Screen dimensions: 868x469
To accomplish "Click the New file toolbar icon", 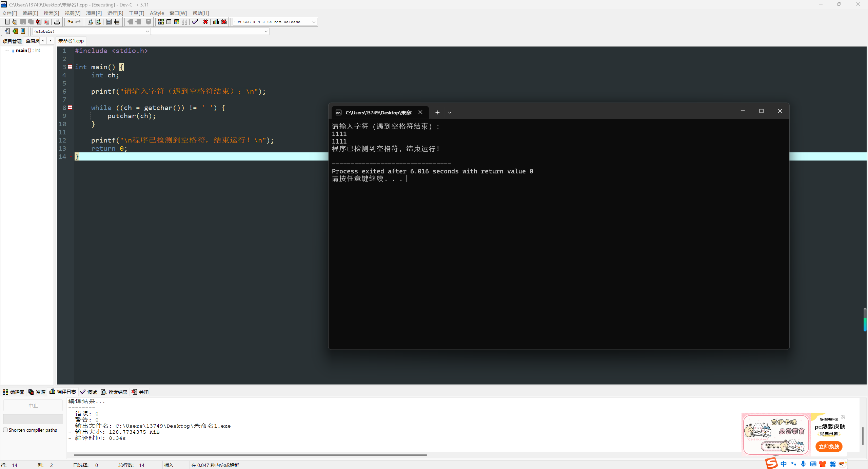I will click(x=7, y=22).
